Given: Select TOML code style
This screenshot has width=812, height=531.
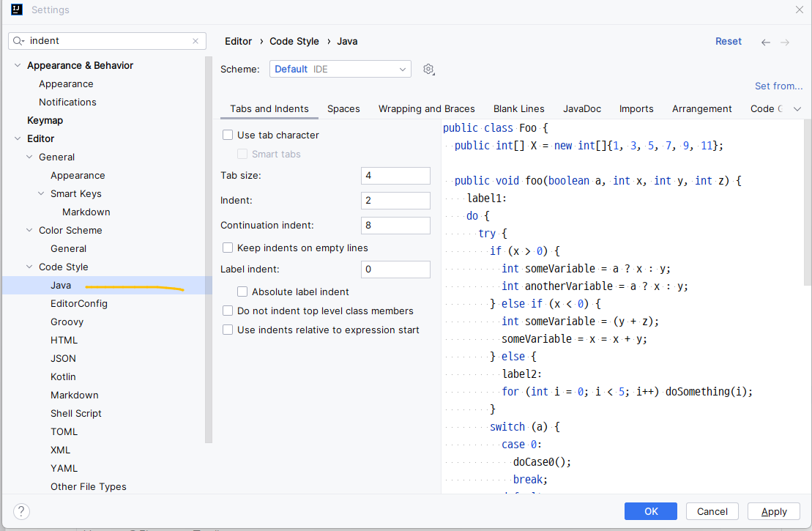Looking at the screenshot, I should click(x=64, y=431).
